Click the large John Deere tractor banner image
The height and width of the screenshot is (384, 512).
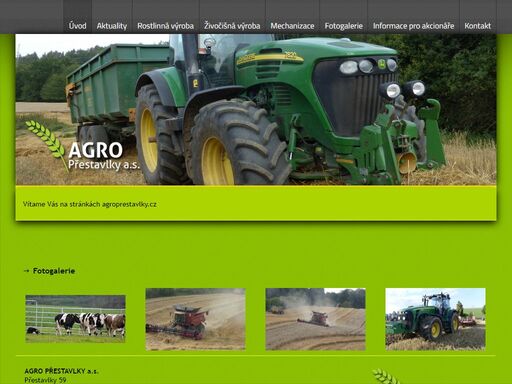pyautogui.click(x=256, y=109)
